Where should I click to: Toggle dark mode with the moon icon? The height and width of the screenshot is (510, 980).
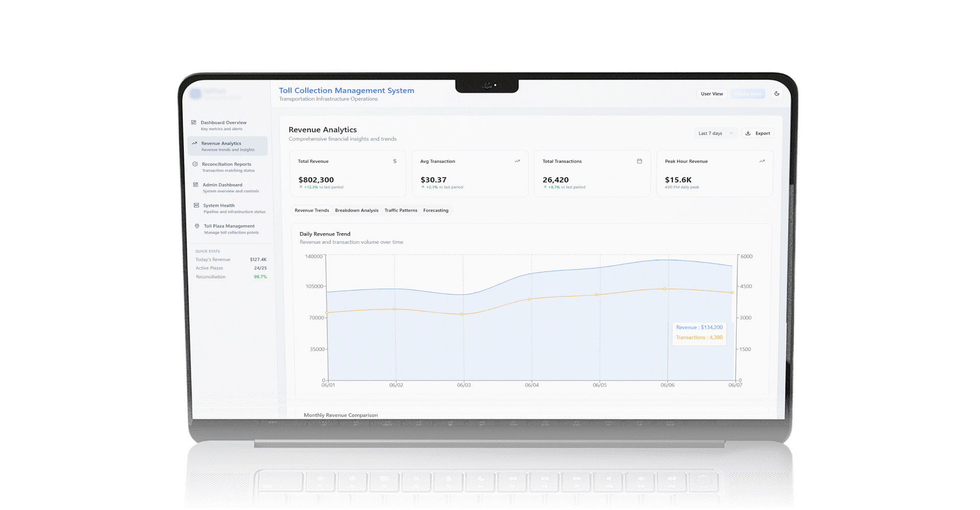tap(777, 94)
